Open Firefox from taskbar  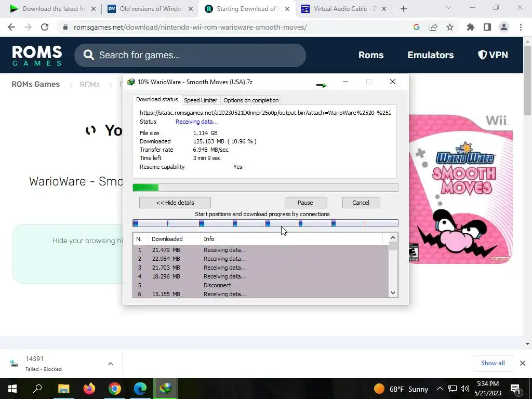pyautogui.click(x=89, y=389)
